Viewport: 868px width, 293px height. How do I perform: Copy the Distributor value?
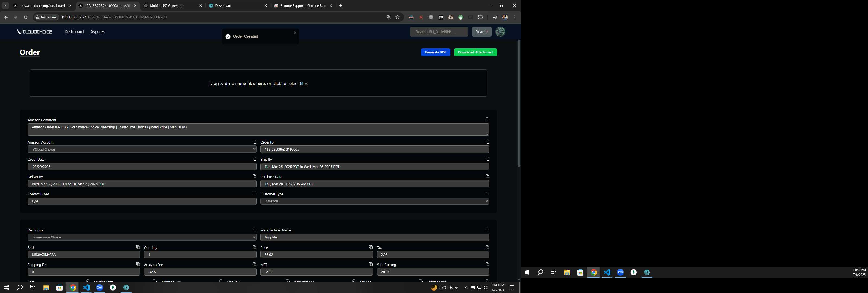click(x=254, y=230)
